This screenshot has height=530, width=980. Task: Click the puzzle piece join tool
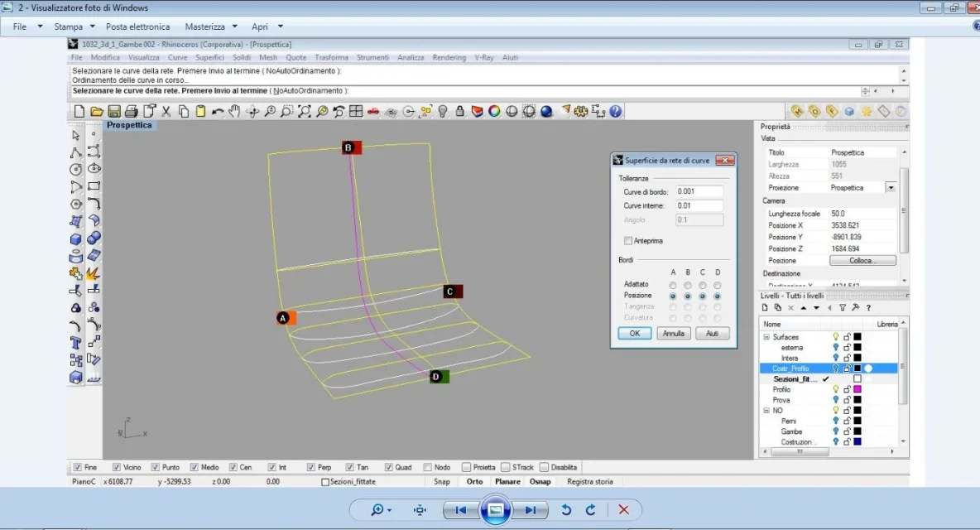coord(75,273)
